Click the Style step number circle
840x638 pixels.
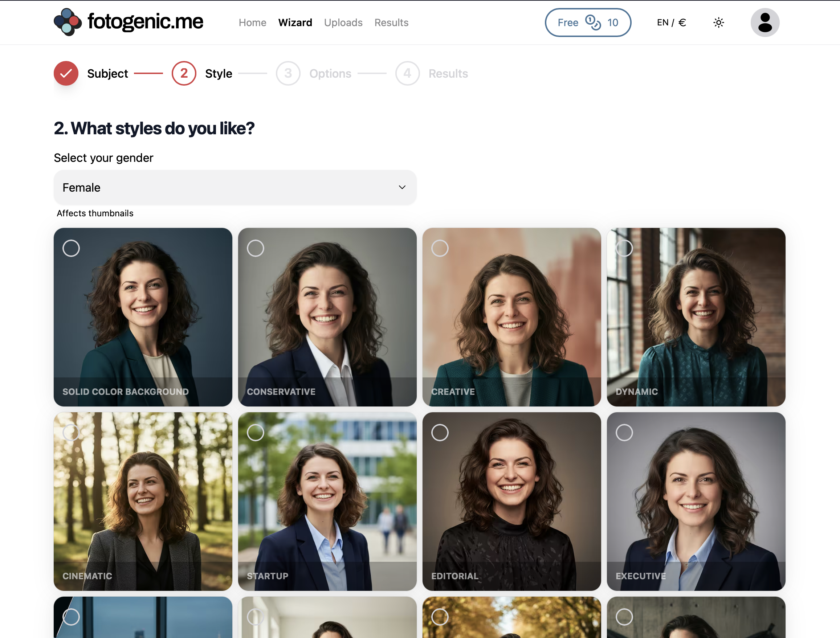(184, 73)
